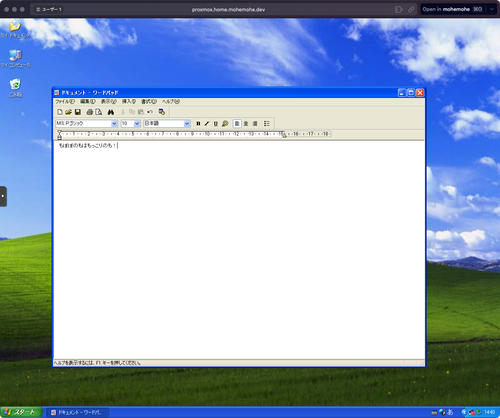Copy link with the chain icon
This screenshot has width=500, height=418.
pos(411,9)
